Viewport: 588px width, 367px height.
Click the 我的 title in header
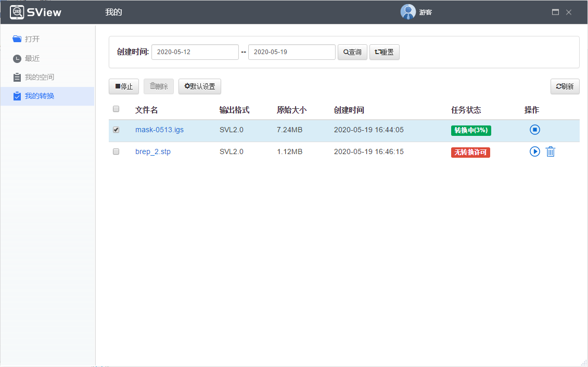pos(113,12)
